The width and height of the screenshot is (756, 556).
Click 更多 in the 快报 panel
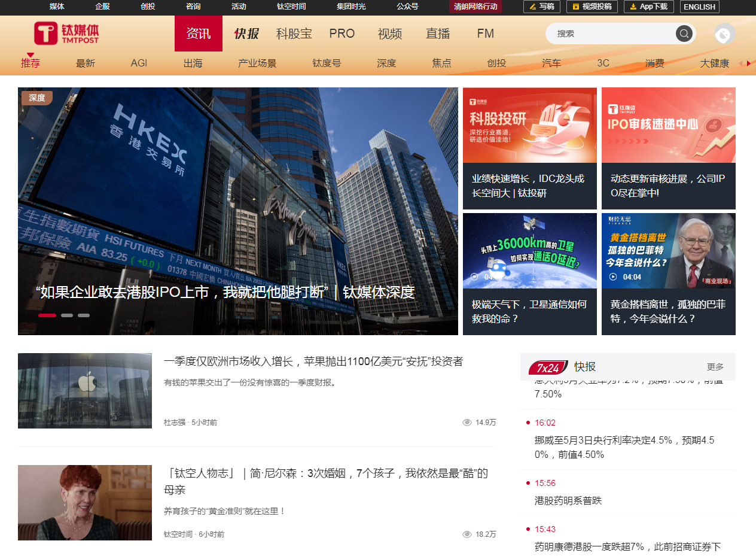[715, 367]
